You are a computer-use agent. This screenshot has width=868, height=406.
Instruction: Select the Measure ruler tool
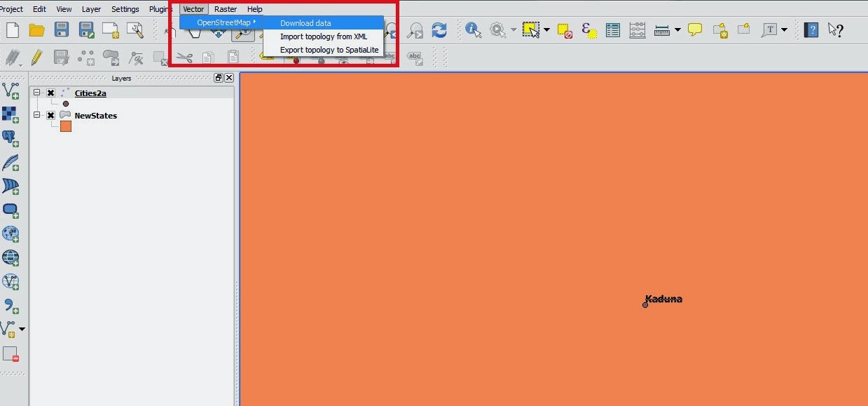tap(662, 30)
